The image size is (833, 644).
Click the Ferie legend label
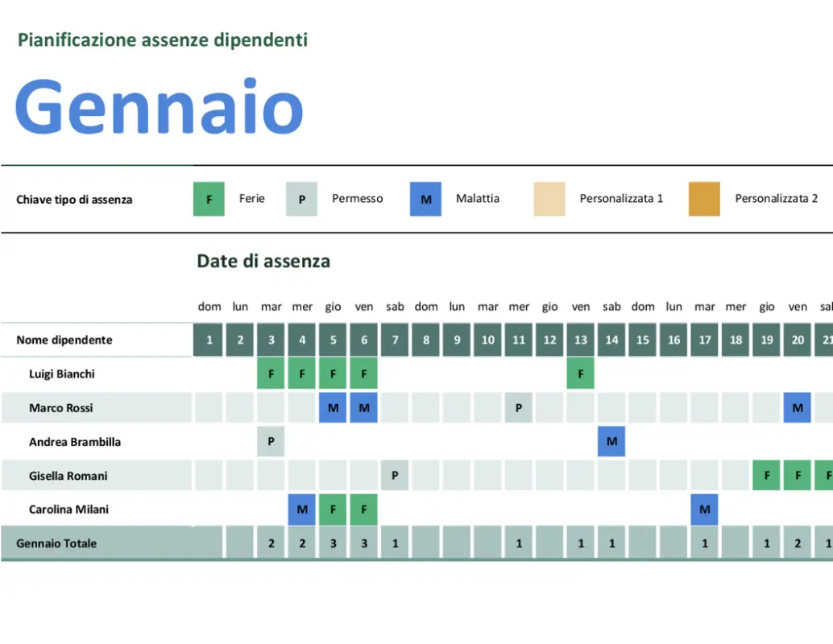pyautogui.click(x=252, y=199)
